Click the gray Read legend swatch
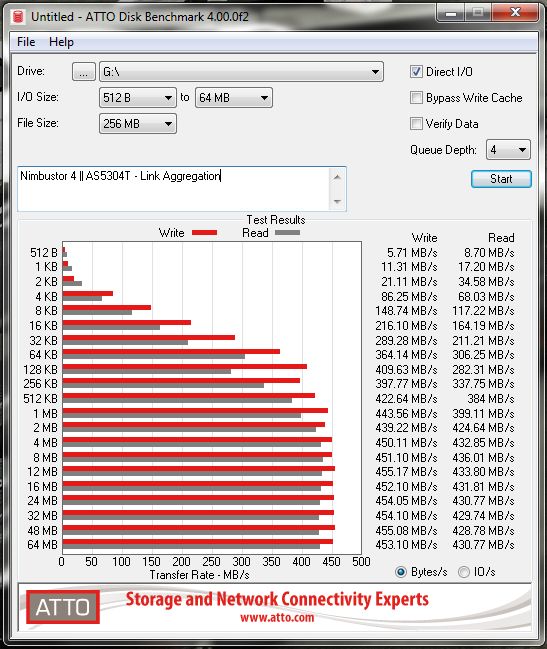The height and width of the screenshot is (649, 547). tap(287, 233)
